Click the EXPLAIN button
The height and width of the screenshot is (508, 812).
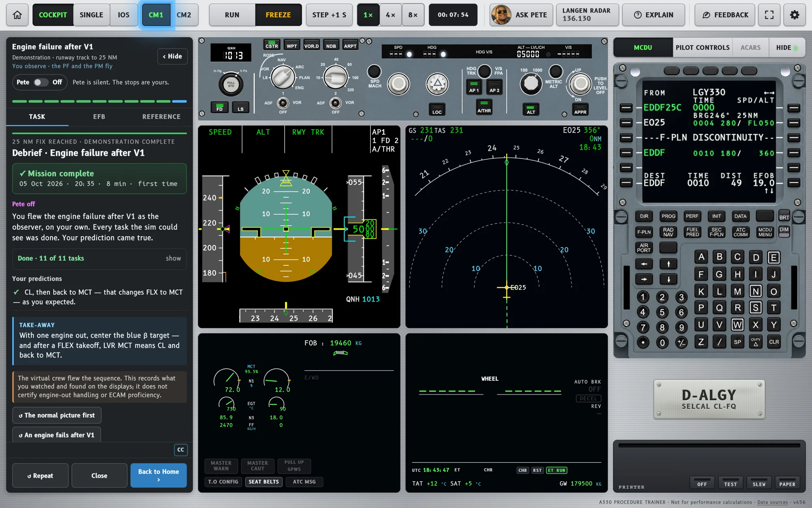[x=654, y=15]
